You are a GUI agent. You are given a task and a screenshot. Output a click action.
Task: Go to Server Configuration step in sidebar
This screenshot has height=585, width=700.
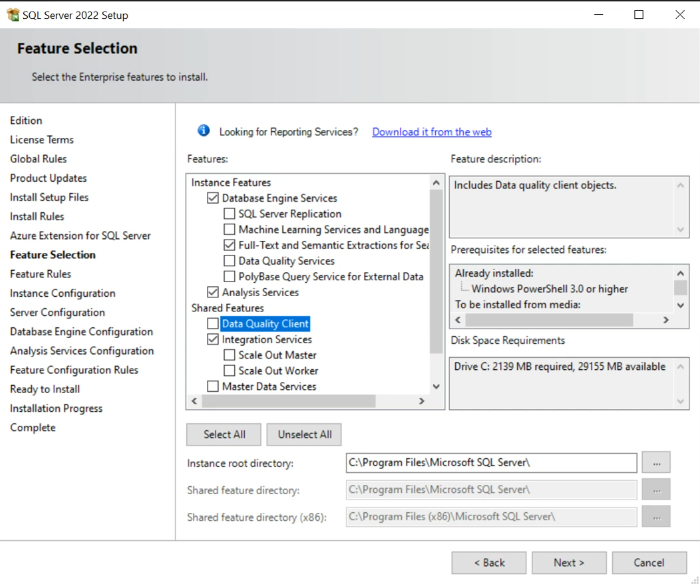point(57,313)
